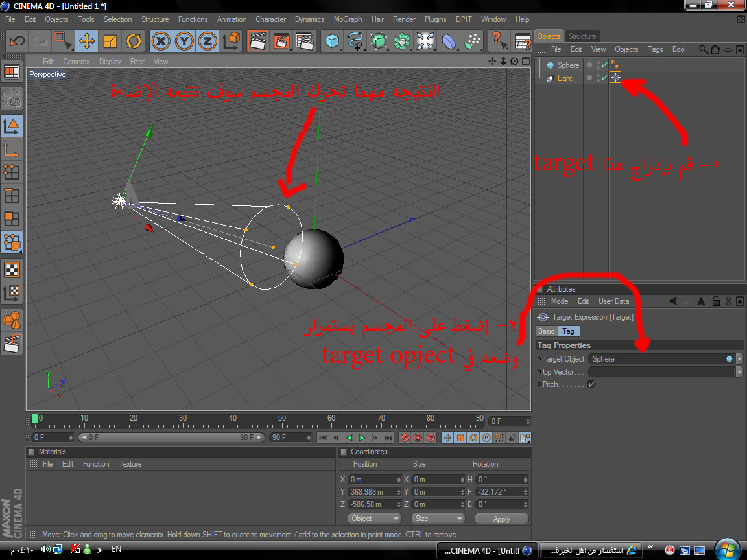The height and width of the screenshot is (560, 747).
Task: Open Render Settings clapperboard icon
Action: (x=304, y=41)
